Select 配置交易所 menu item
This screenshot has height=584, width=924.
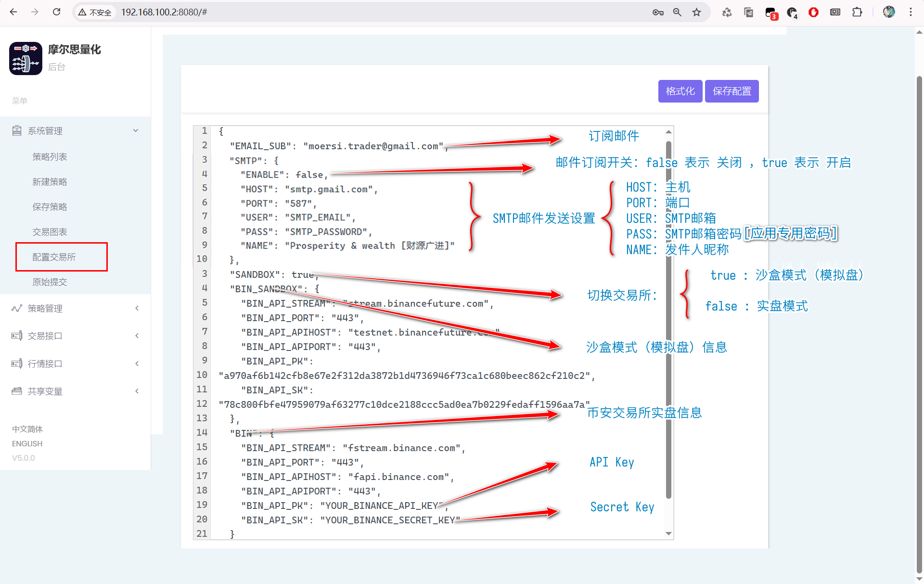click(54, 257)
